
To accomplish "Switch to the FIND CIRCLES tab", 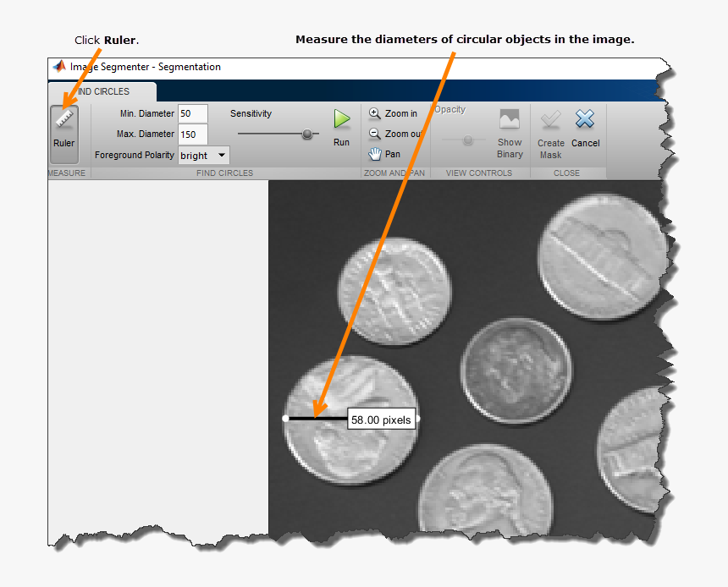I will 102,91.
